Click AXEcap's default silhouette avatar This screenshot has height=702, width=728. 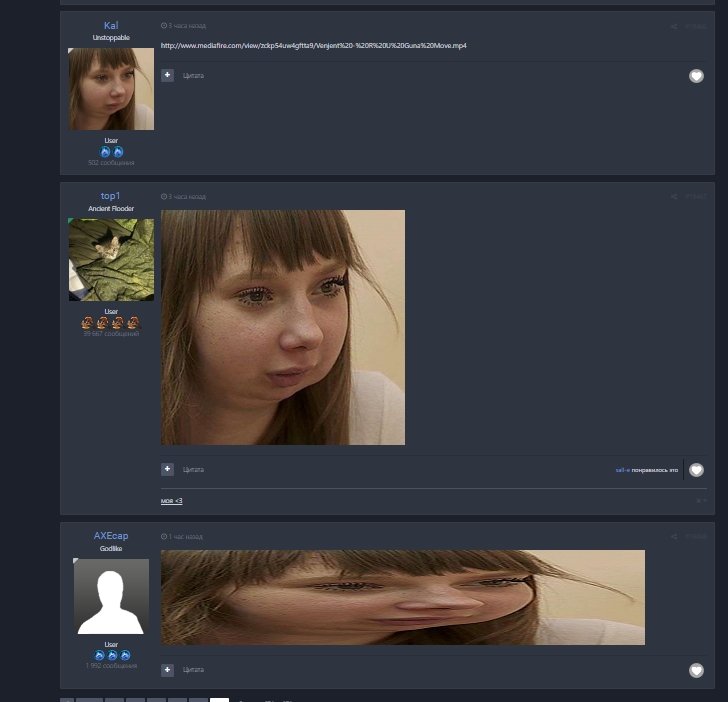(111, 596)
